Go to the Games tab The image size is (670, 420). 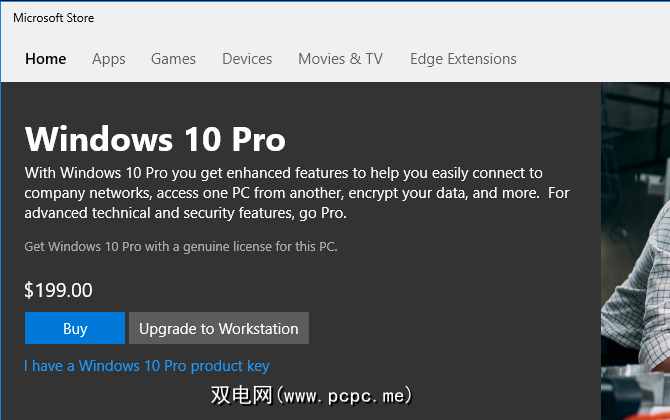pos(173,59)
